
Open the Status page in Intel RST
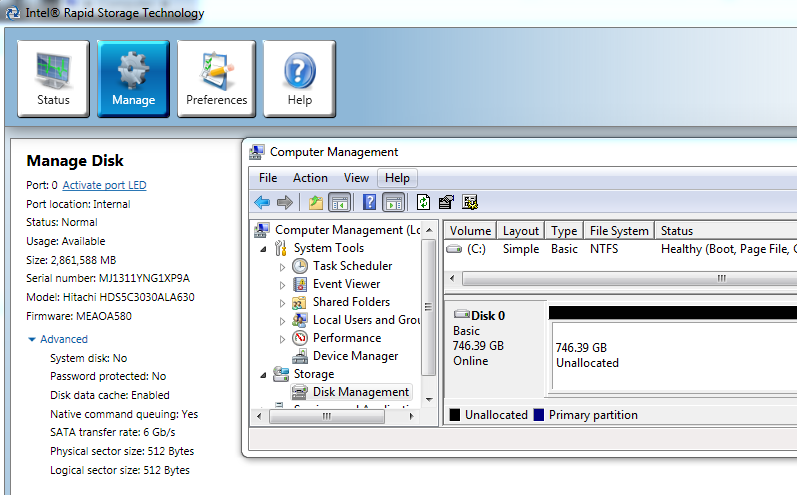click(54, 79)
